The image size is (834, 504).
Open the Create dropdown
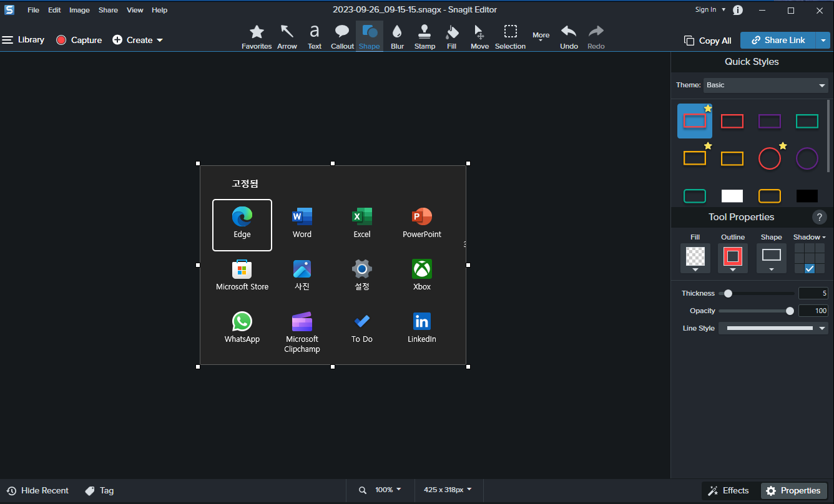pos(137,40)
